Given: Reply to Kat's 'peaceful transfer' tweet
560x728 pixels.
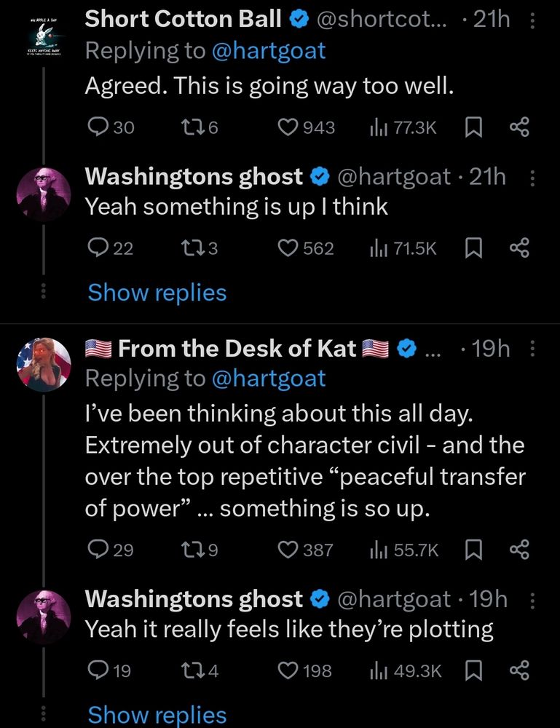Looking at the screenshot, I should point(98,550).
